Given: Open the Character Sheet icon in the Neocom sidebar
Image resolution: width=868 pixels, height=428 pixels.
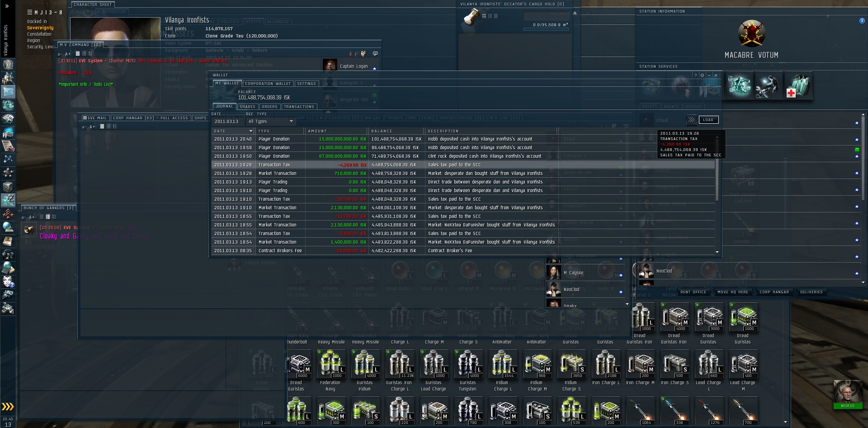Looking at the screenshot, I should pyautogui.click(x=8, y=65).
